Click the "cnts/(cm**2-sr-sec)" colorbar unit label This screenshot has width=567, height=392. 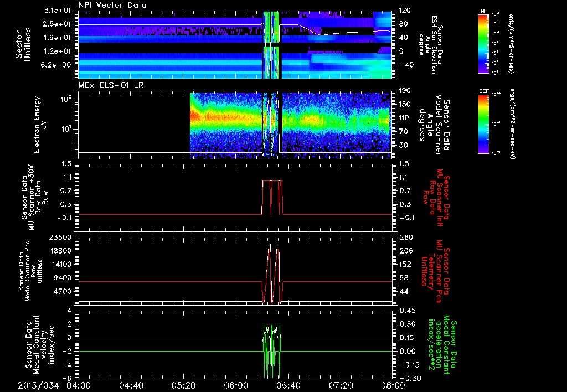(x=511, y=43)
